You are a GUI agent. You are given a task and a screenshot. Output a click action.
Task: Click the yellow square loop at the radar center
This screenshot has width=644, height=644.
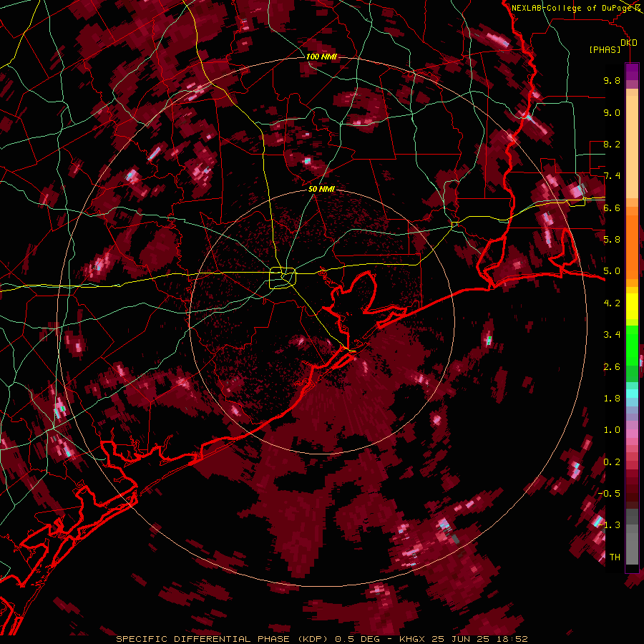[282, 278]
